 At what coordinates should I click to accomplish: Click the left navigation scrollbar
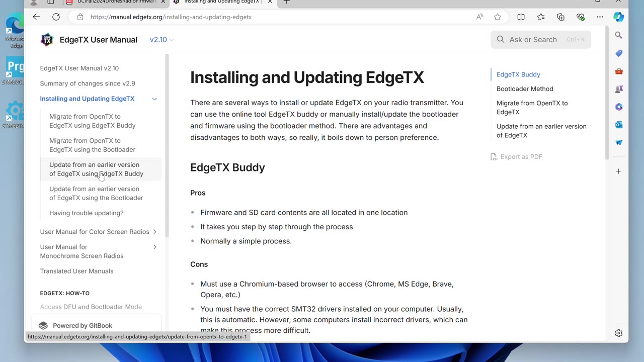click(167, 146)
